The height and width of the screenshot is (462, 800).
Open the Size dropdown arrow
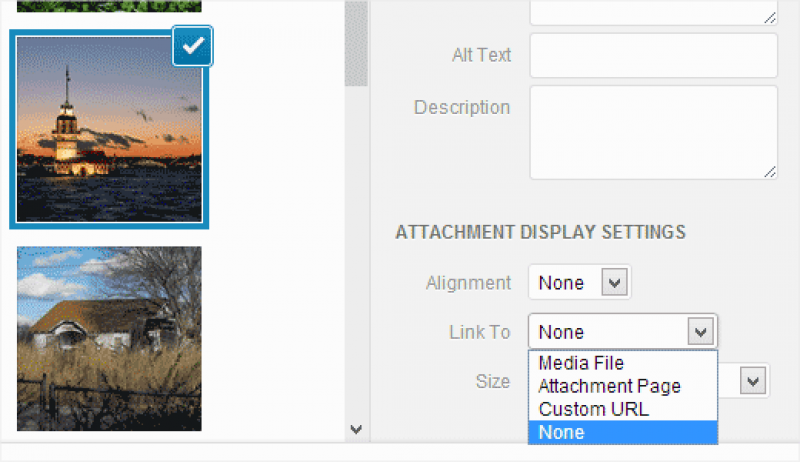pos(754,381)
